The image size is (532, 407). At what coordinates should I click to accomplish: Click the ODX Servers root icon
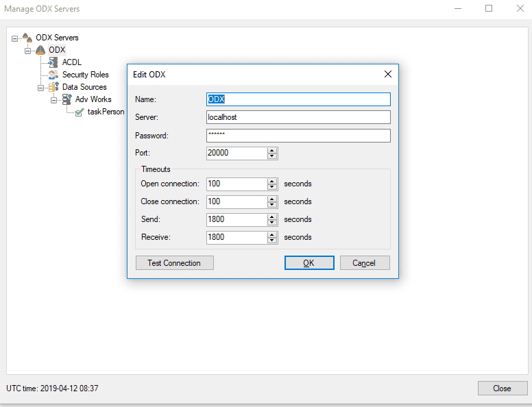[x=27, y=37]
